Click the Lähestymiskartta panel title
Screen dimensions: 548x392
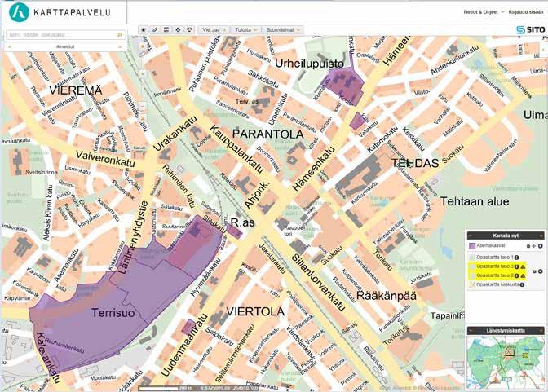coord(506,331)
